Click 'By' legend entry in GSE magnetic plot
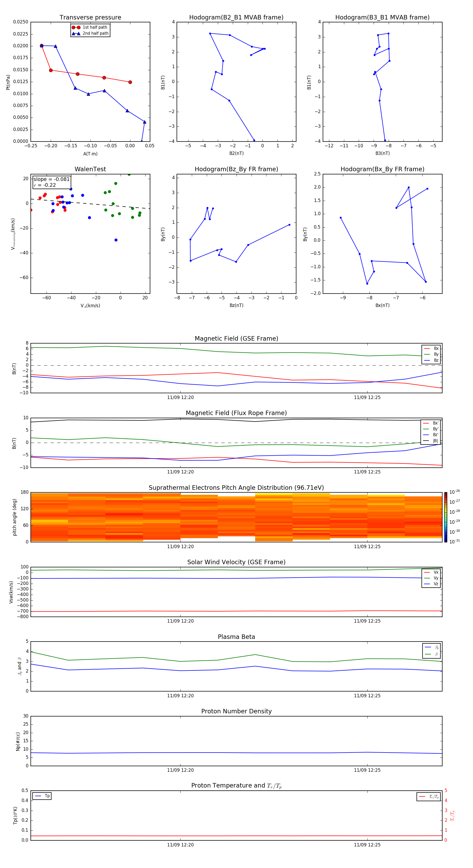473x868 pixels. [x=431, y=354]
